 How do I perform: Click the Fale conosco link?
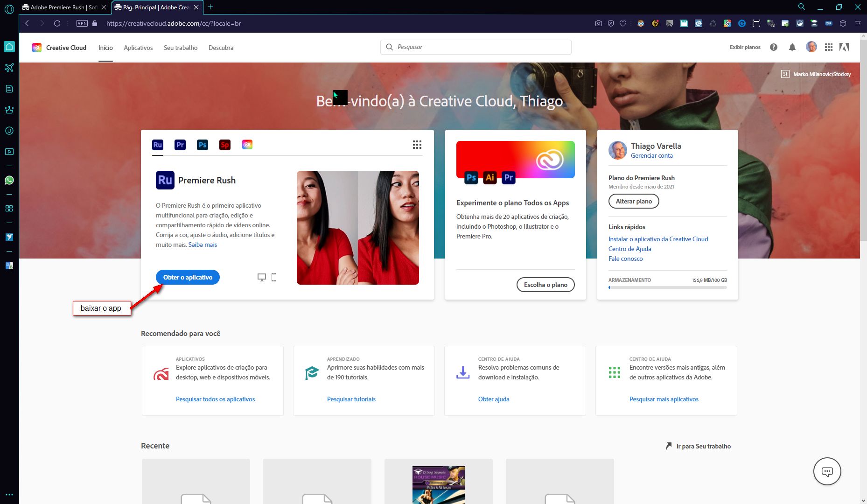625,259
